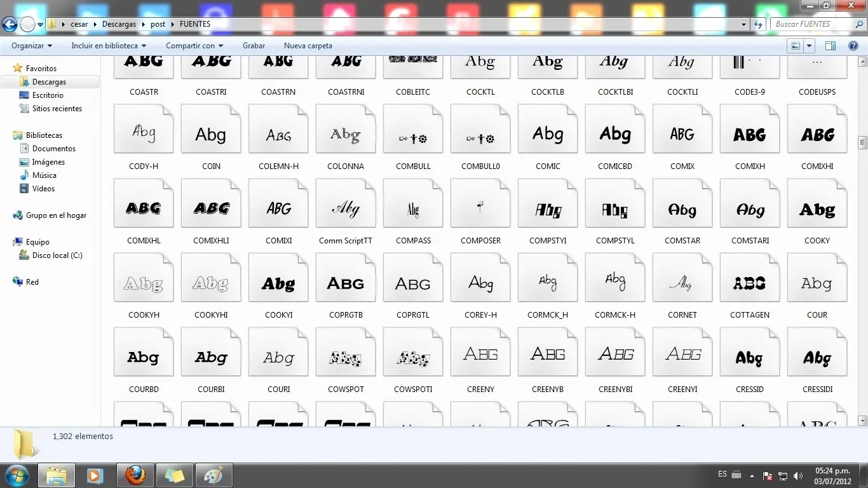Viewport: 868px width, 488px height.
Task: Select Bibliotecas in the navigation pane
Action: click(44, 135)
